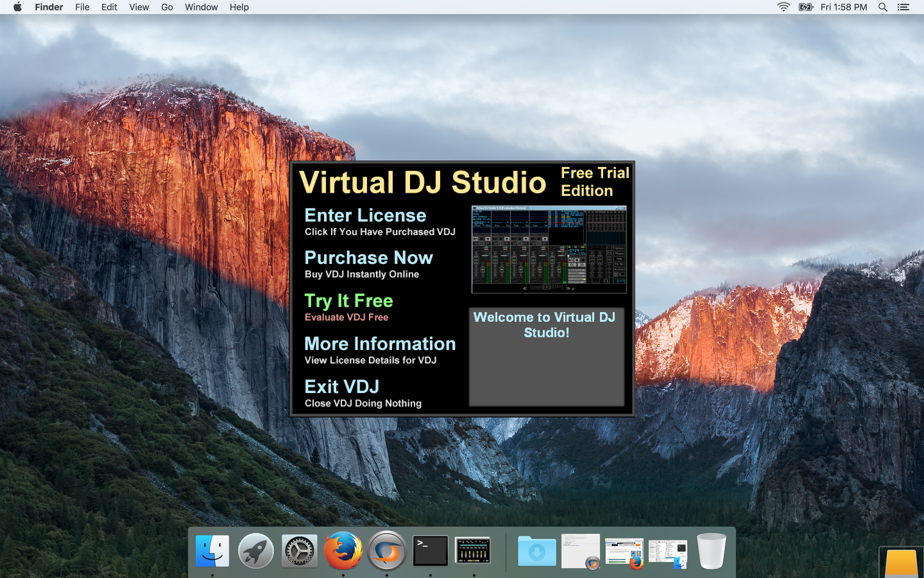
Task: Select Purchase Now to buy VDJ
Action: pyautogui.click(x=368, y=265)
